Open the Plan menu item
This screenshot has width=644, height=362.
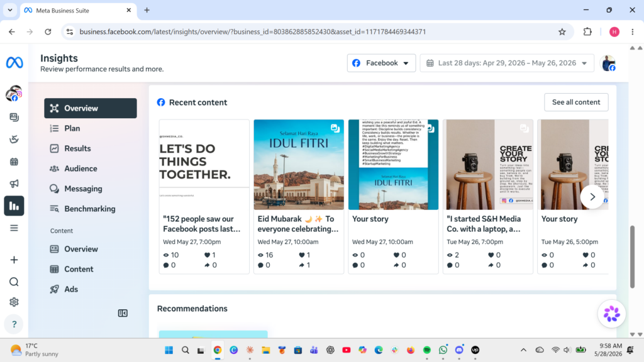[x=91, y=128]
